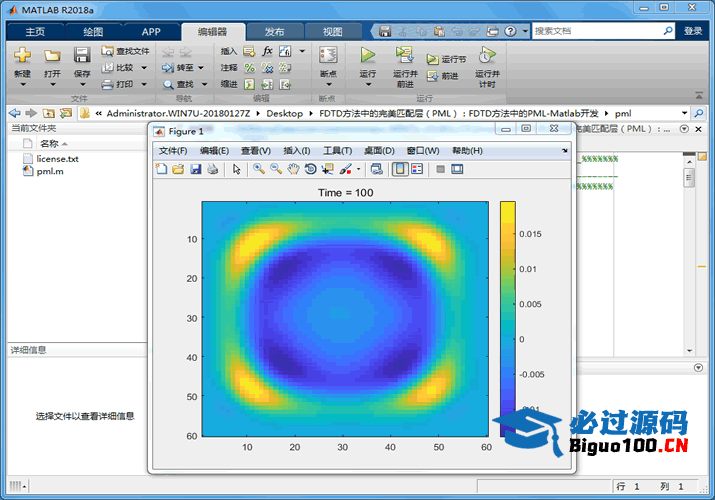This screenshot has width=715, height=500.
Task: Toggle the insert colorbar button
Action: pyautogui.click(x=400, y=169)
